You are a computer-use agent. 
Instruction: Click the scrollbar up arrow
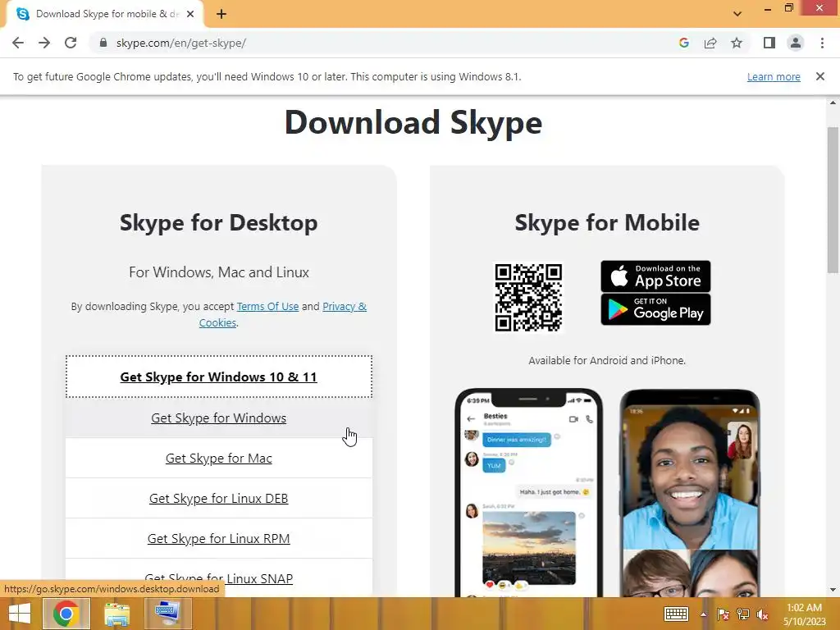(x=833, y=103)
